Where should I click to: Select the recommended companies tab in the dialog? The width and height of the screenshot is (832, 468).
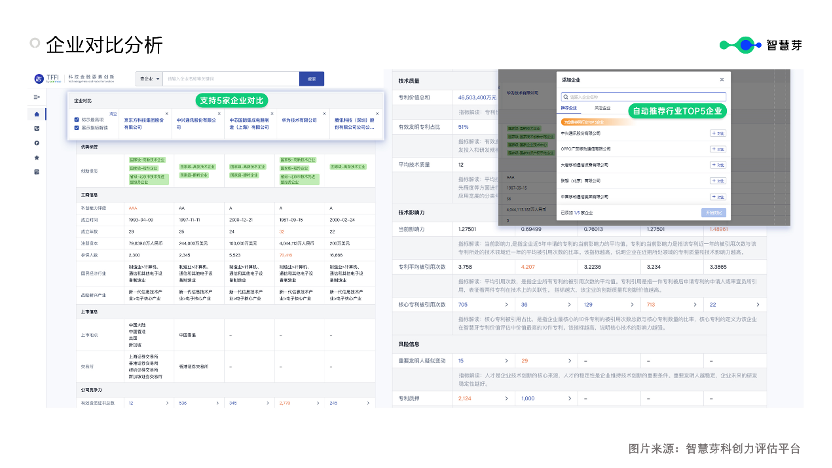(x=569, y=108)
